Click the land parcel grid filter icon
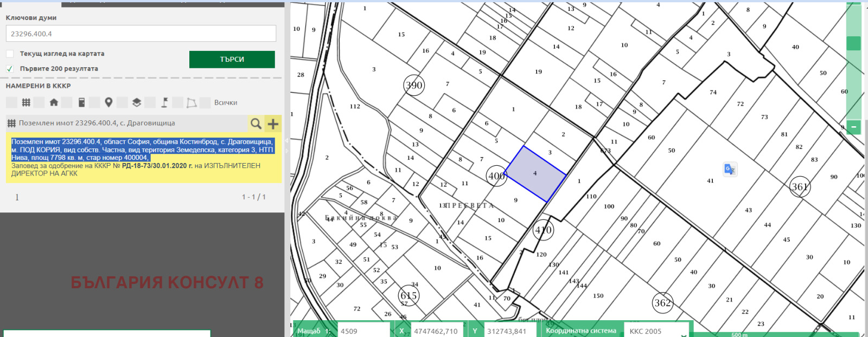Viewport: 868px width, 337px height. [x=26, y=102]
